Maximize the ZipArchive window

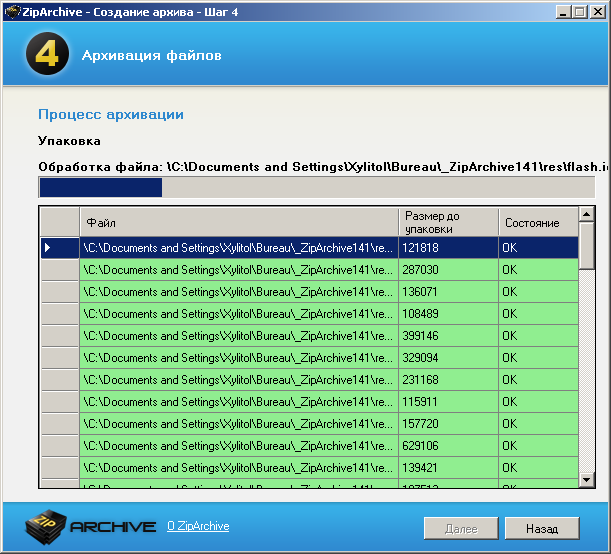pyautogui.click(x=579, y=12)
